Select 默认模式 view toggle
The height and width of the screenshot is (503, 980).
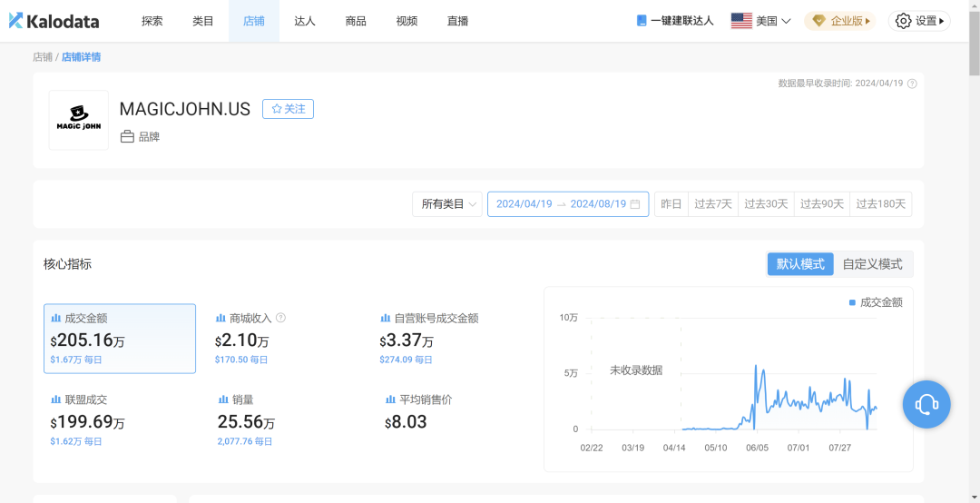[800, 264]
